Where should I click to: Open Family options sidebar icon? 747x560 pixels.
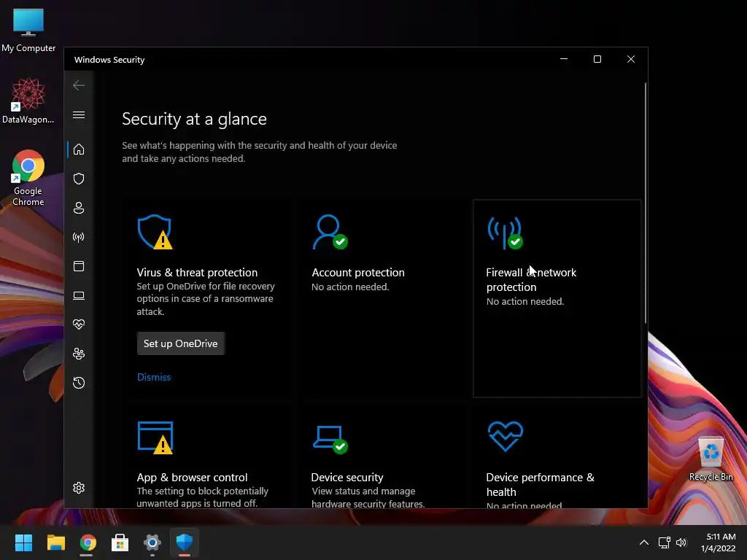tap(79, 354)
